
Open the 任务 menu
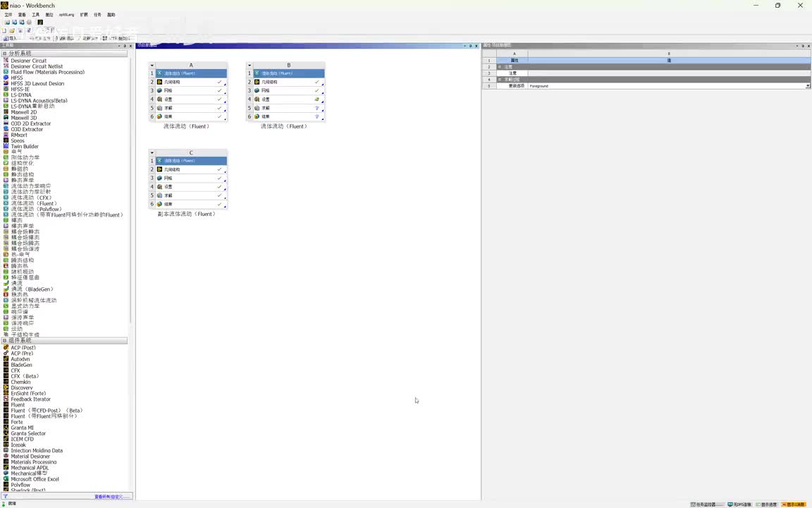97,15
